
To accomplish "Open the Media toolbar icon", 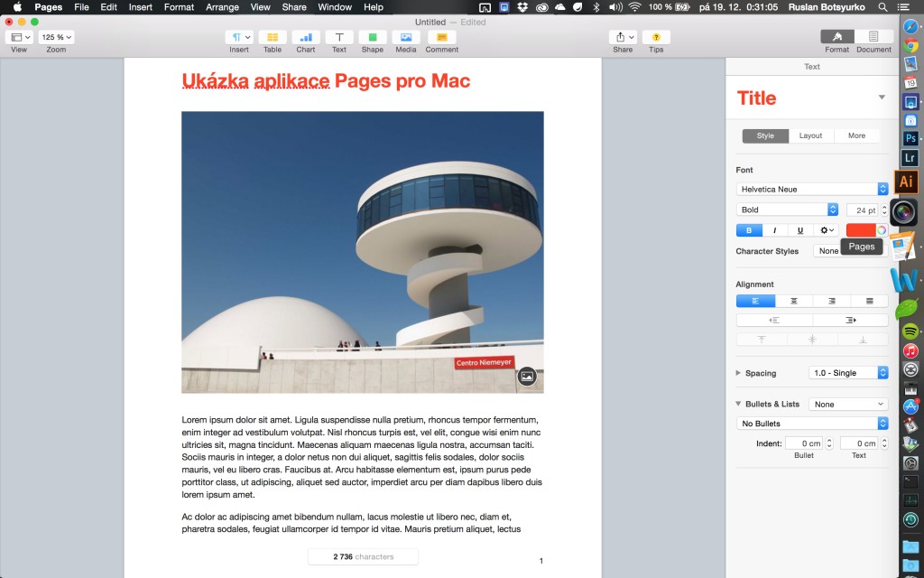I will [x=405, y=37].
